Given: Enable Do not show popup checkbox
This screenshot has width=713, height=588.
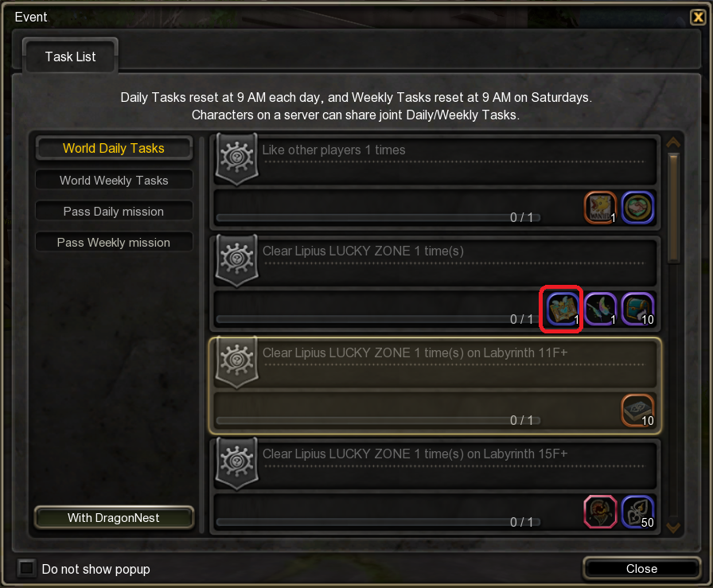Looking at the screenshot, I should 26,568.
